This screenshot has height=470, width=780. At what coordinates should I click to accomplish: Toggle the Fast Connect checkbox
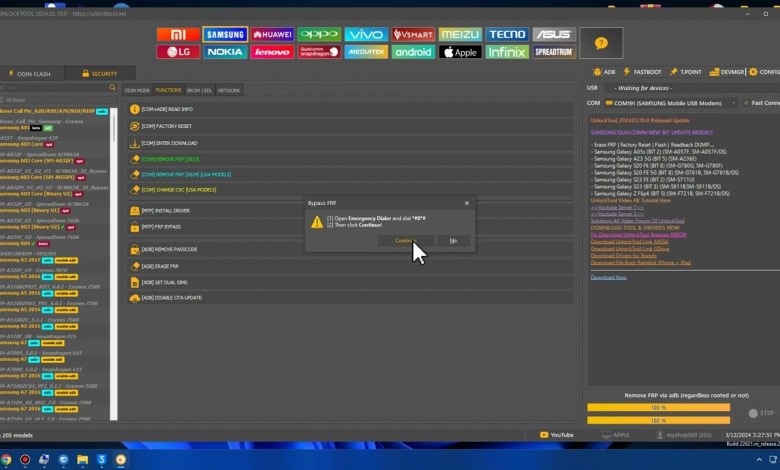[745, 103]
